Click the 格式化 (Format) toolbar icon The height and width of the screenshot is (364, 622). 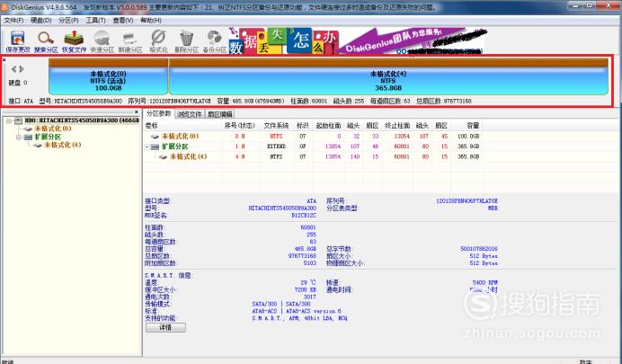pos(158,41)
